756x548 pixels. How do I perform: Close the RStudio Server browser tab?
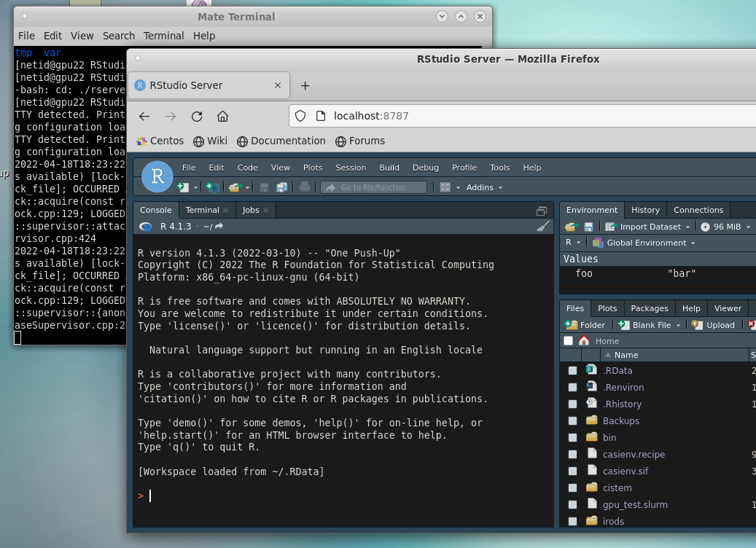(278, 85)
